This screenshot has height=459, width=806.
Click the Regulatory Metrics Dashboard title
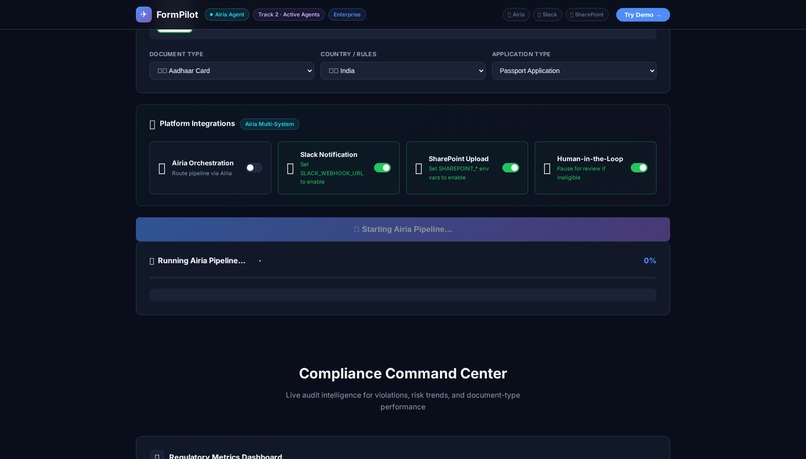pos(225,456)
